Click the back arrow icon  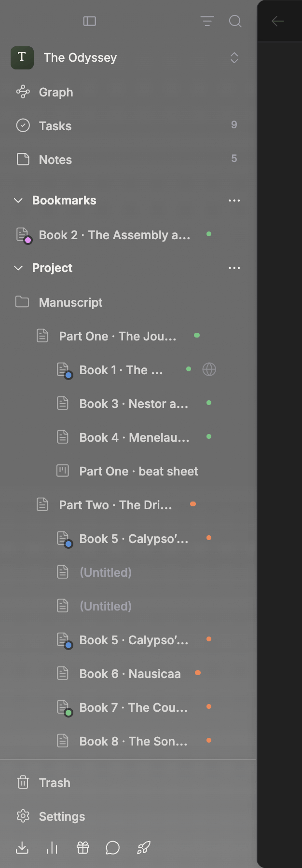(x=278, y=21)
